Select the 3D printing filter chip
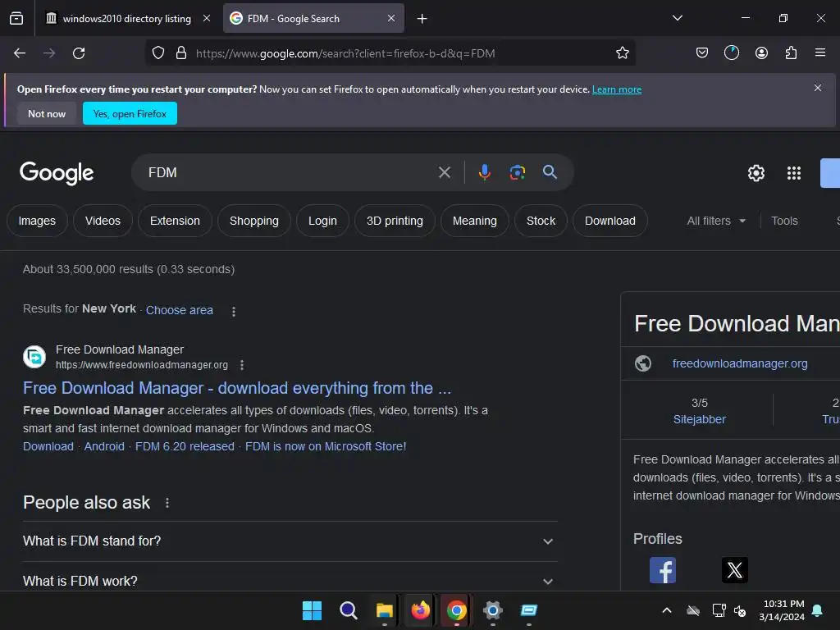The image size is (840, 630). pos(395,221)
